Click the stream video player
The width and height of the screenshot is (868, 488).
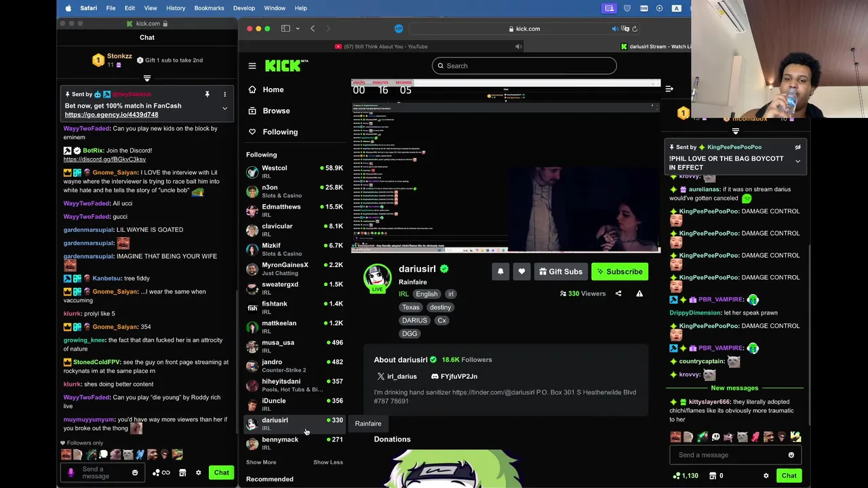[x=506, y=166]
